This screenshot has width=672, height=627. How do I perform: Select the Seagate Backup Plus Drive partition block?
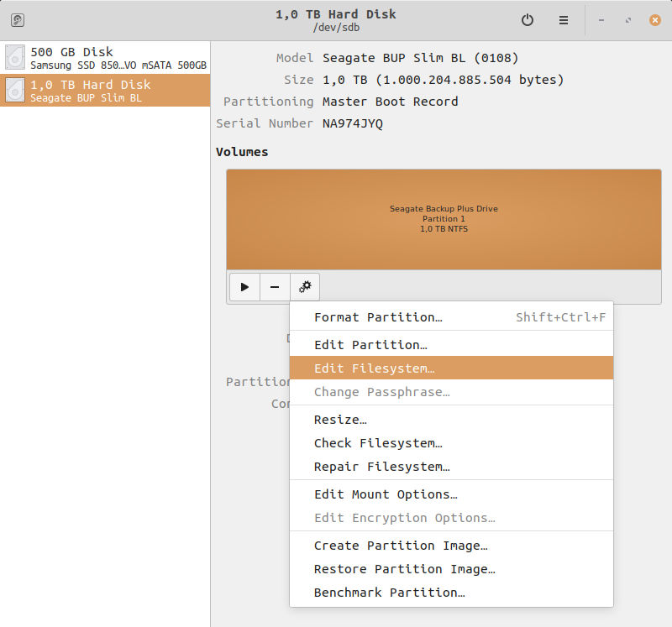point(444,219)
